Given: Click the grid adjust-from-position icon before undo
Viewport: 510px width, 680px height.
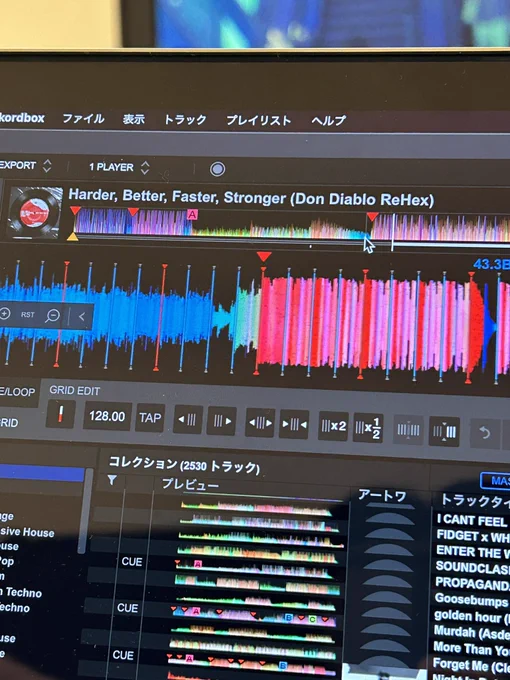Looking at the screenshot, I should pyautogui.click(x=445, y=432).
